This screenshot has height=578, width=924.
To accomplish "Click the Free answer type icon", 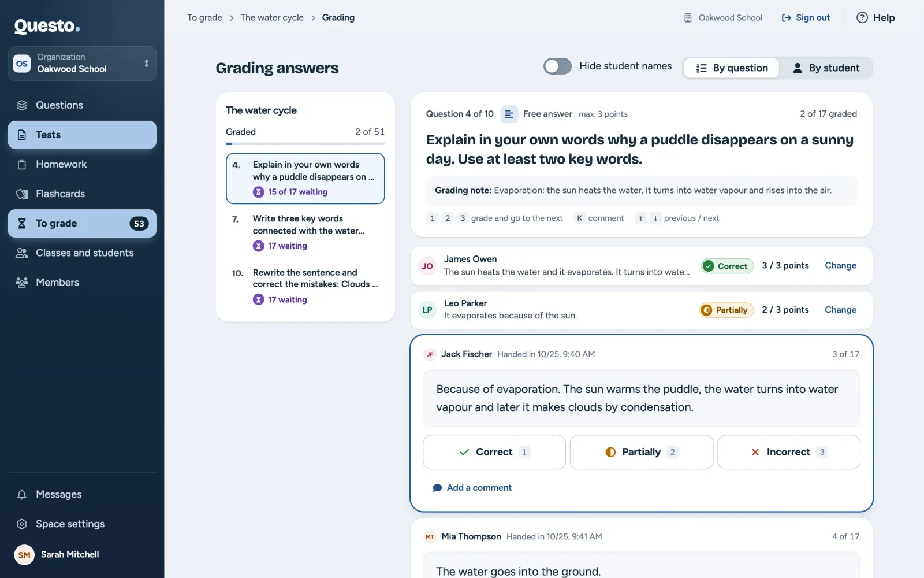I will pyautogui.click(x=508, y=114).
